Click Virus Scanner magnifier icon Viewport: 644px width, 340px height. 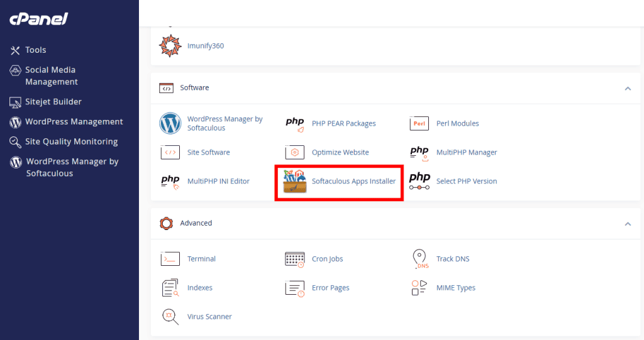tap(170, 317)
